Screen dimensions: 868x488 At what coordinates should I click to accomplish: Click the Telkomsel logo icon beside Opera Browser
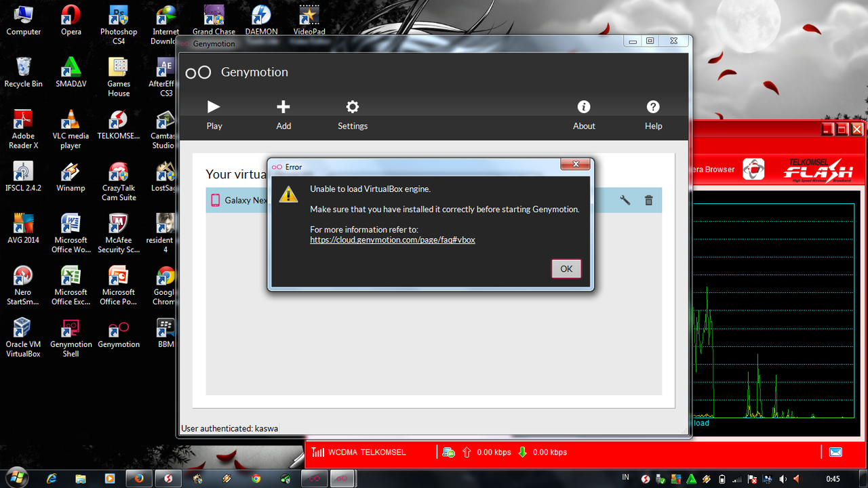(x=753, y=169)
